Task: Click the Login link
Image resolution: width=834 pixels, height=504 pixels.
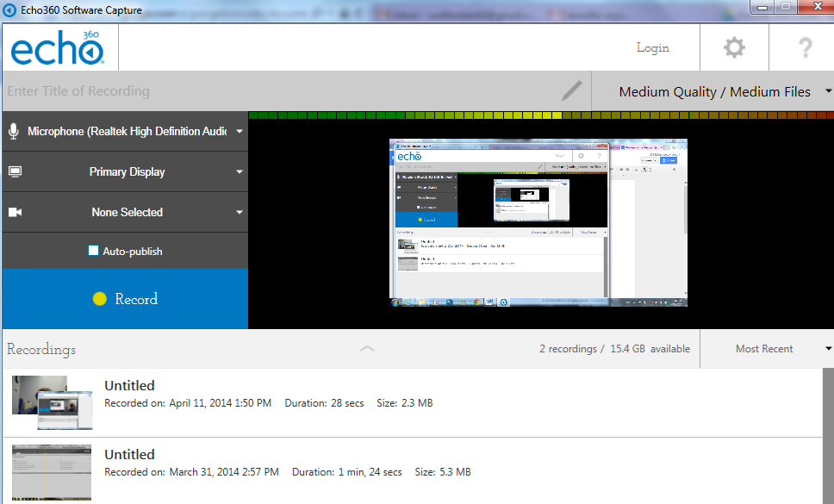Action: [x=652, y=48]
